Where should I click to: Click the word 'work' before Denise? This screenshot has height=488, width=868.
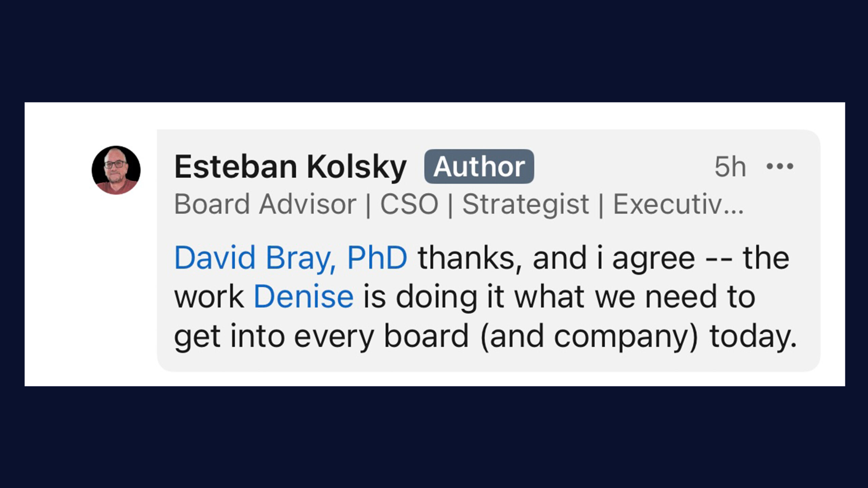coord(209,297)
